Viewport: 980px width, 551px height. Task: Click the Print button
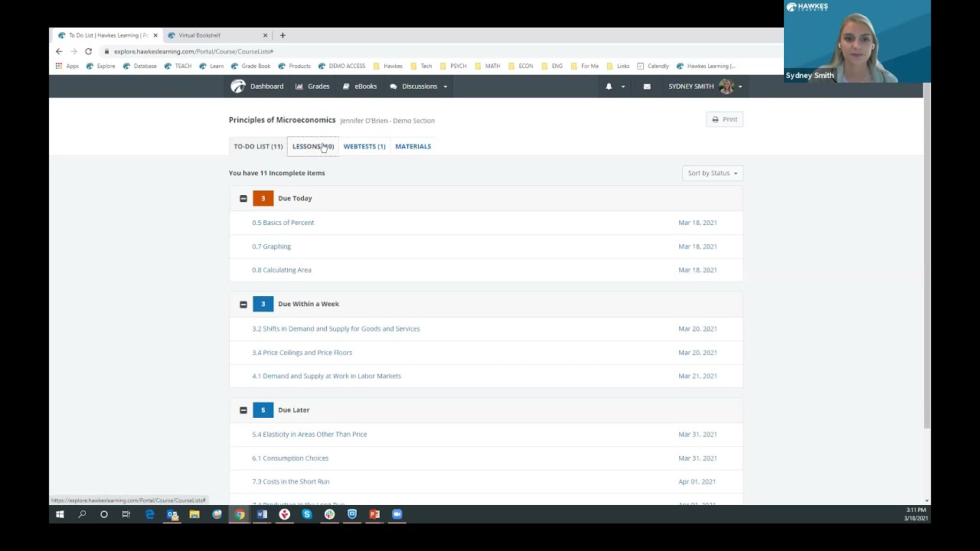pos(724,119)
